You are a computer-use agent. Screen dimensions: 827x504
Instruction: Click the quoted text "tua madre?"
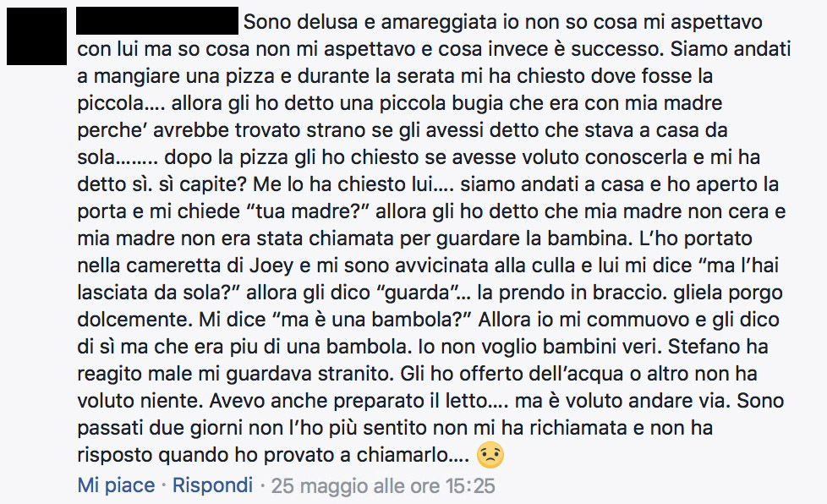coord(310,211)
